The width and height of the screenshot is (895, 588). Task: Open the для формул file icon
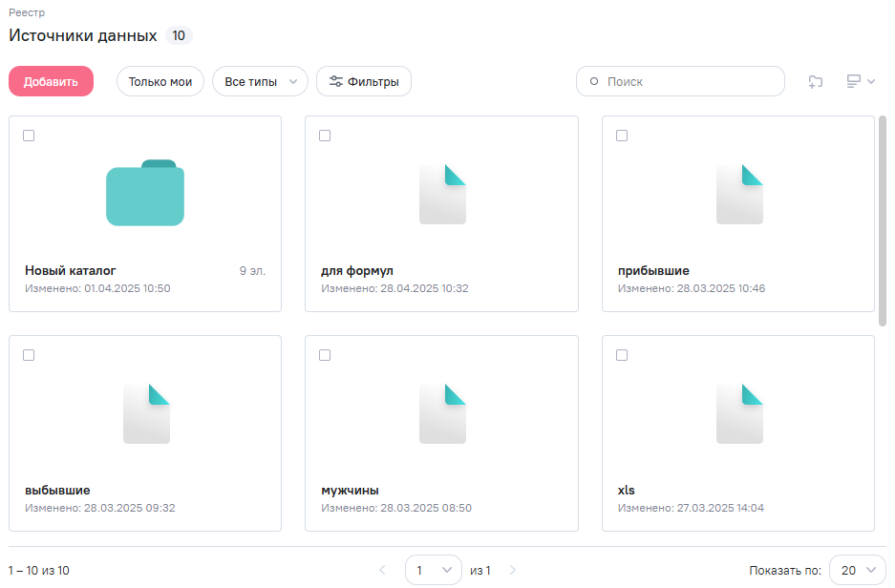tap(442, 194)
